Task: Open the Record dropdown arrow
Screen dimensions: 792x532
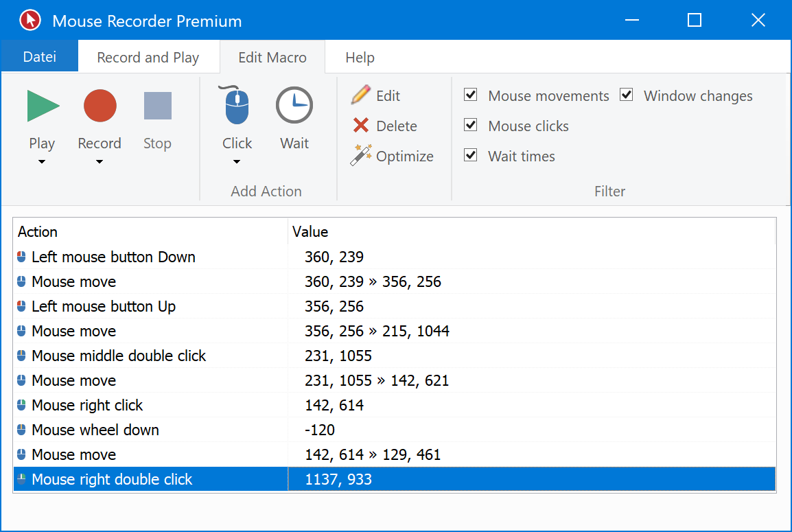Action: point(100,162)
